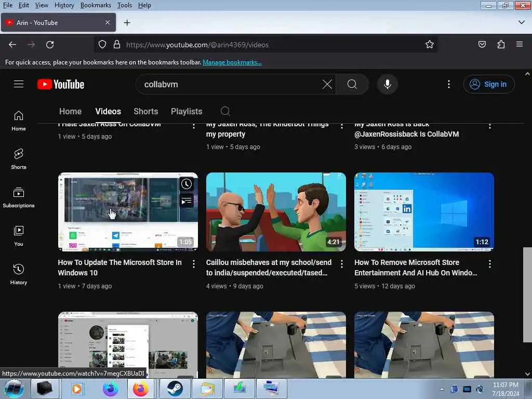The image size is (532, 399).
Task: Start voice search with microphone icon
Action: (x=387, y=84)
